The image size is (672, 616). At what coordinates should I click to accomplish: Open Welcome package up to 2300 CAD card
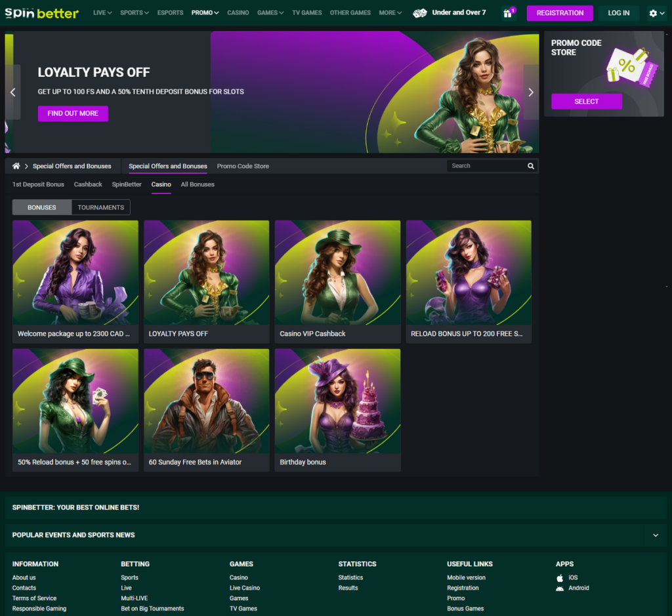[x=75, y=282]
